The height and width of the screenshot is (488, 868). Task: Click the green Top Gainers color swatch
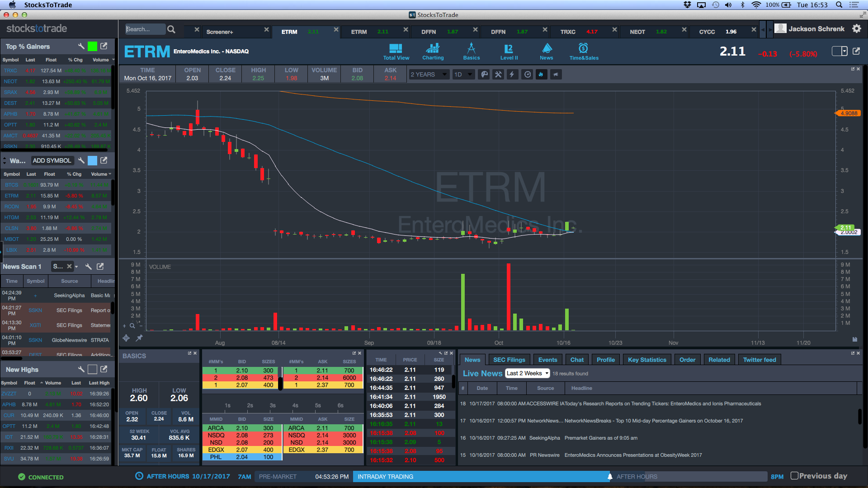[x=92, y=46]
